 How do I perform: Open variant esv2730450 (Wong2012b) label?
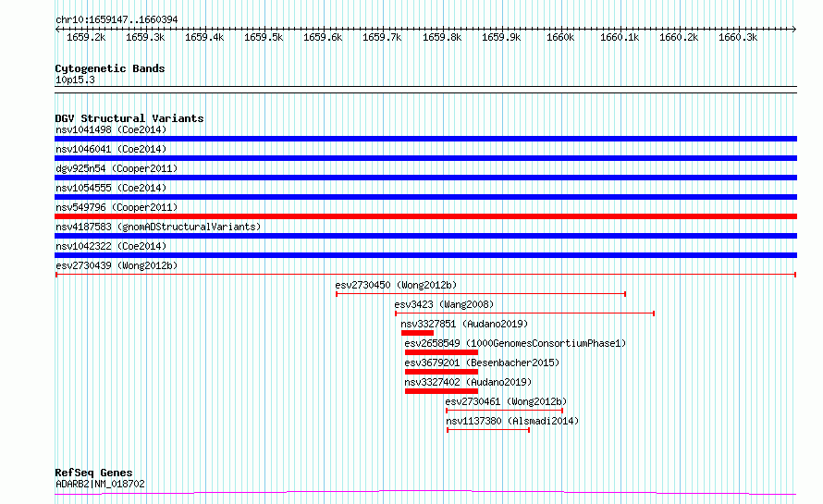[x=397, y=285]
